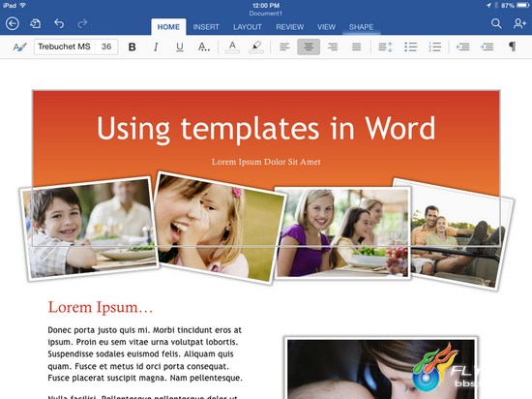532x399 pixels.
Task: Select the mother and daughter laughing photo
Action: pyautogui.click(x=220, y=228)
